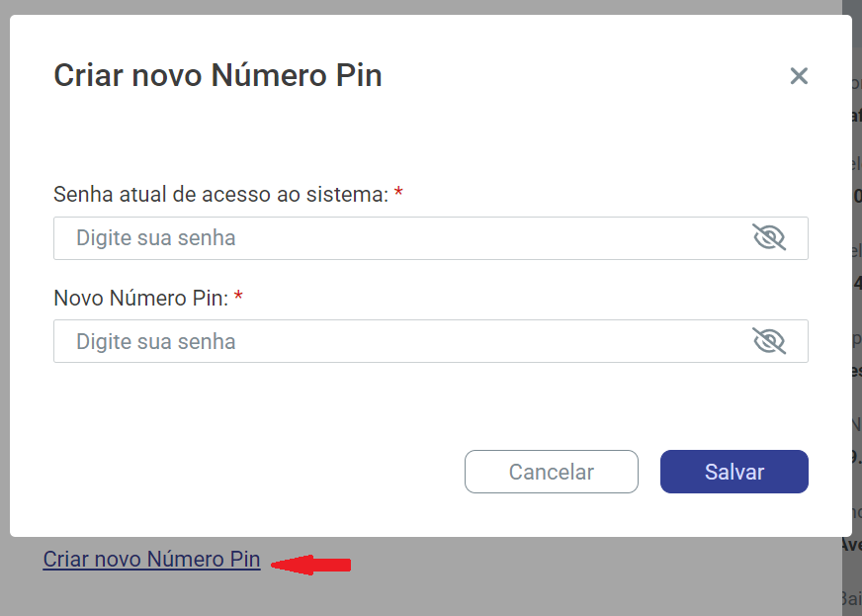Click the crossed-eye icon in first field

pos(768,238)
